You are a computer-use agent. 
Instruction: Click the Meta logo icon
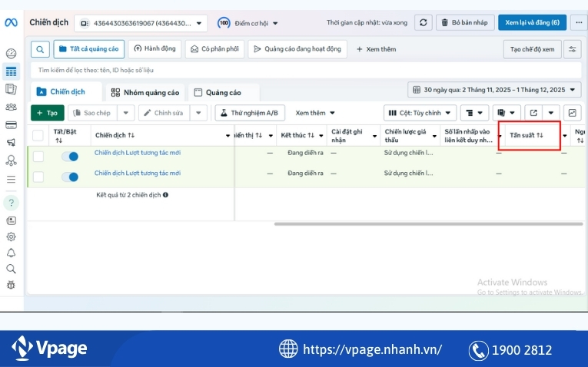pyautogui.click(x=11, y=22)
